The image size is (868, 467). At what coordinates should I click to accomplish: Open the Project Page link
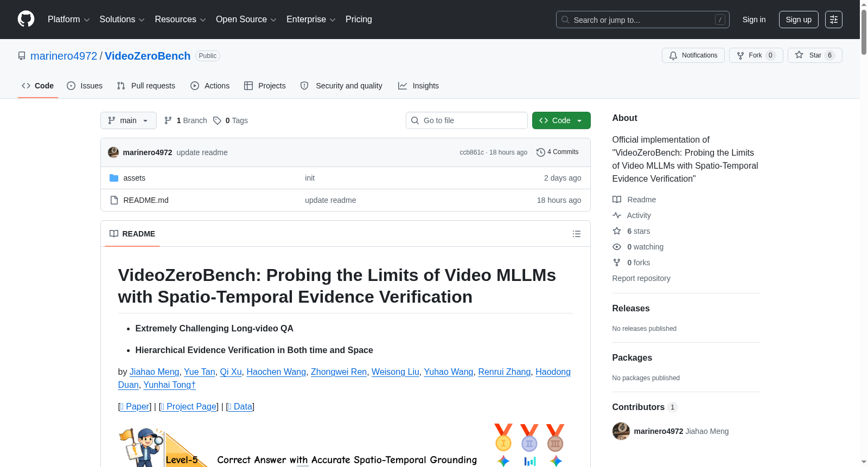tap(188, 407)
